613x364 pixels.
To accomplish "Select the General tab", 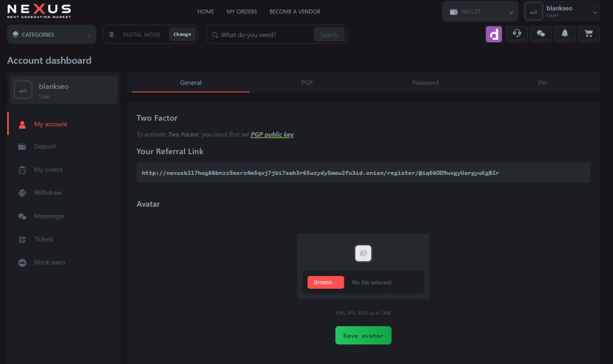I will tap(191, 82).
